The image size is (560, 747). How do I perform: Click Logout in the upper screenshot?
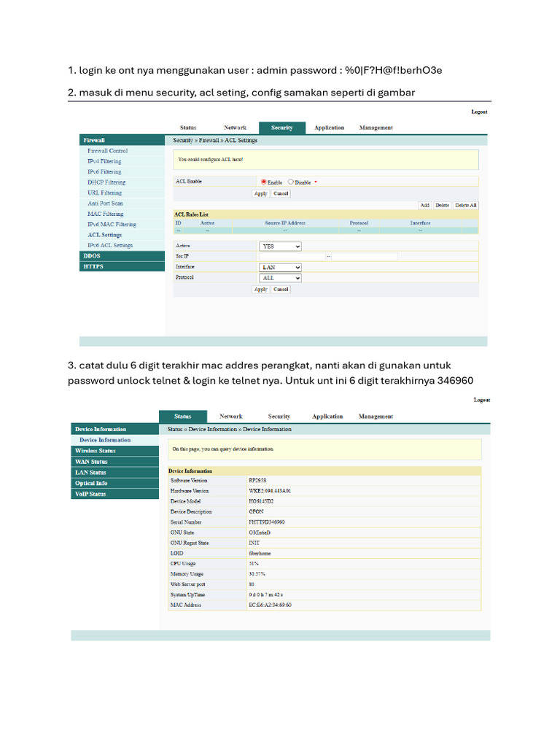[480, 112]
